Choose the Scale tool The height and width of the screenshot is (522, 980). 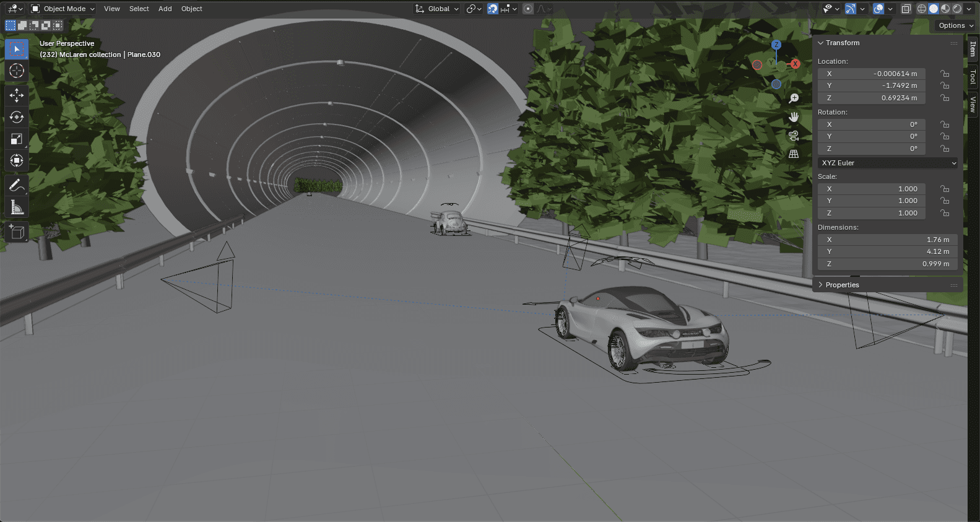coord(17,139)
